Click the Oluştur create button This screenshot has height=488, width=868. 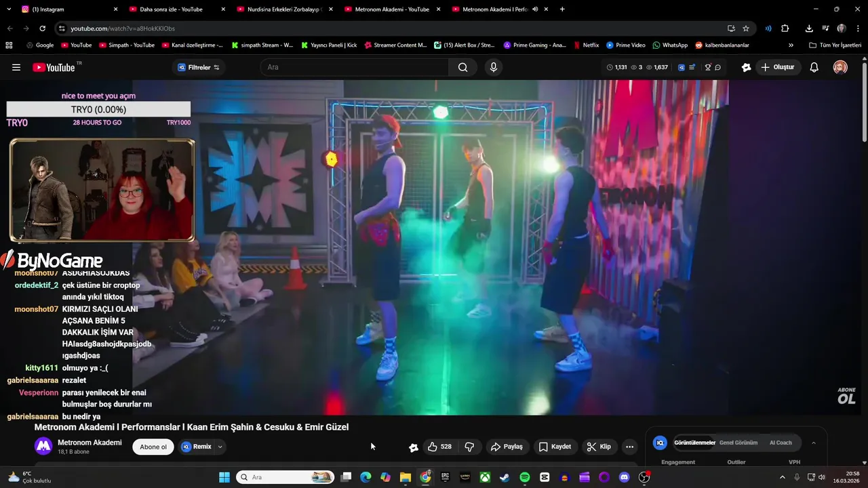(778, 67)
